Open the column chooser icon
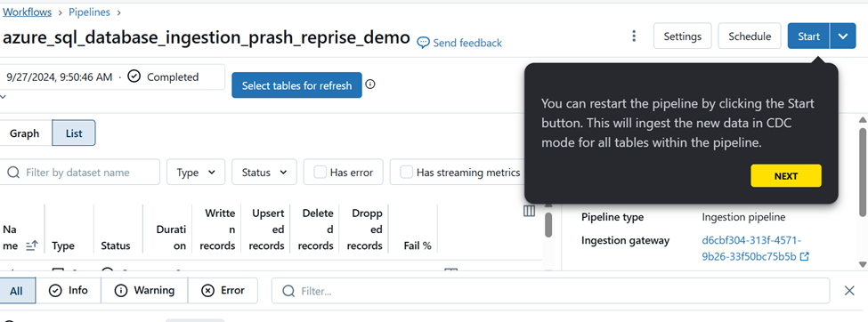Screen dimensions: 868x322 529,212
